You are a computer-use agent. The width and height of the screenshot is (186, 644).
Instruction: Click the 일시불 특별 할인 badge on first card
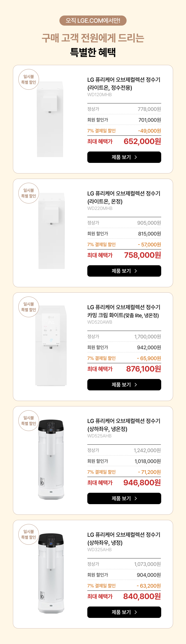pos(29,79)
